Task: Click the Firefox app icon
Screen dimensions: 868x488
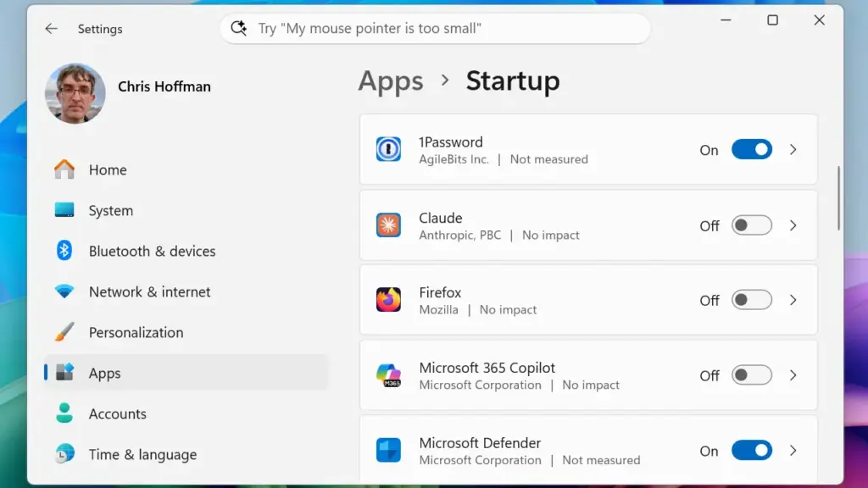Action: (x=388, y=300)
